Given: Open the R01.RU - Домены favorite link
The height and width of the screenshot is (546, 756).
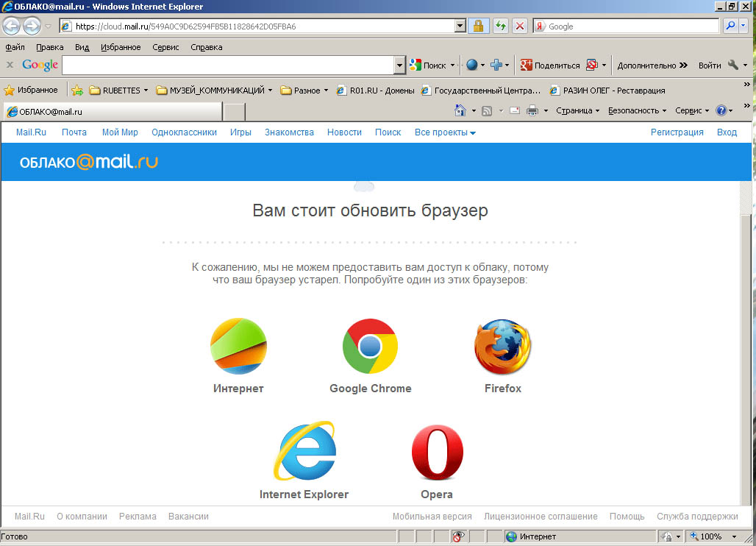Looking at the screenshot, I should (x=376, y=91).
